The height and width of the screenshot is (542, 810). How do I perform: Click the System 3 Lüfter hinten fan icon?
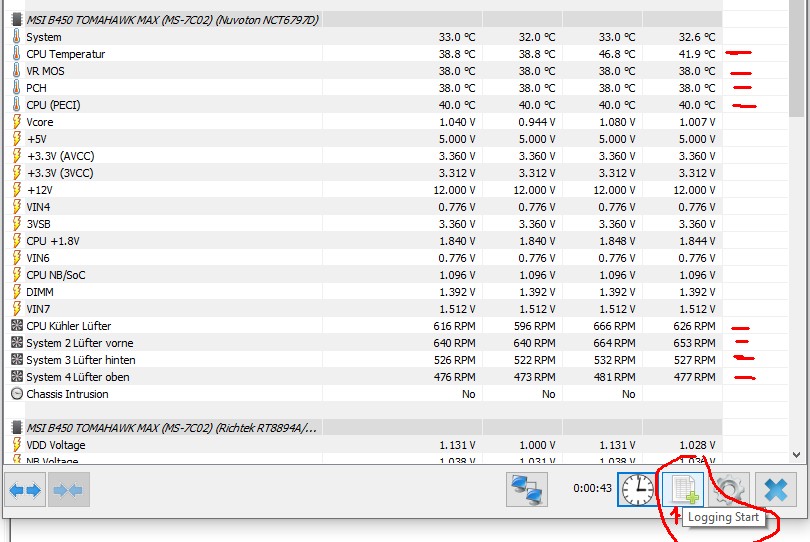17,360
